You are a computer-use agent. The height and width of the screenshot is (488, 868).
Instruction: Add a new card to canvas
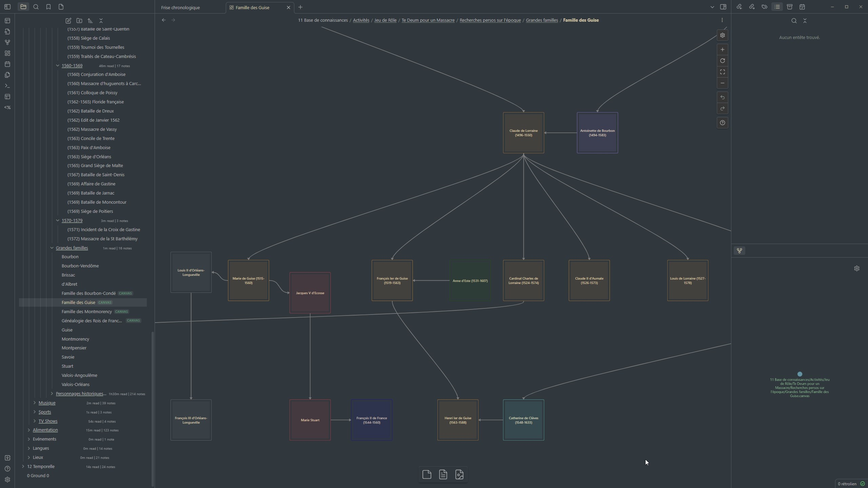click(x=427, y=474)
